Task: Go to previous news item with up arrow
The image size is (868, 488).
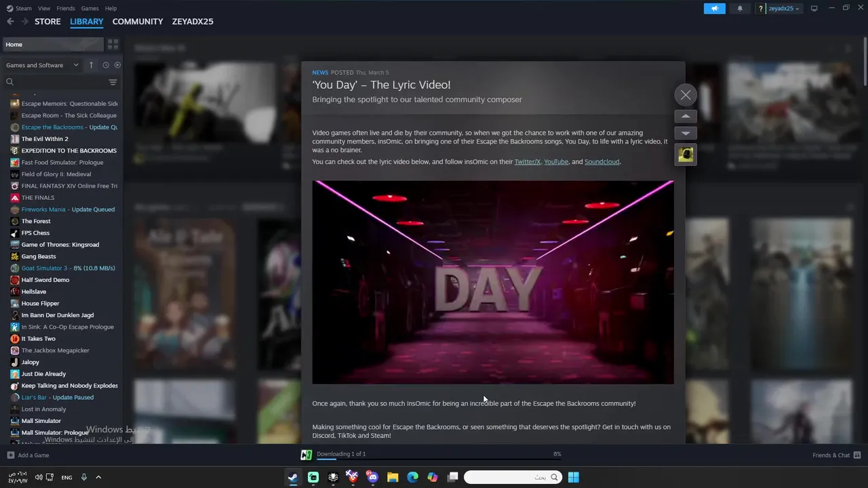Action: click(x=686, y=117)
